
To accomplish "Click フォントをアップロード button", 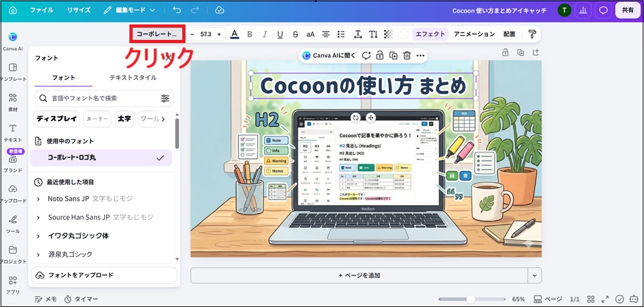I will tap(104, 275).
